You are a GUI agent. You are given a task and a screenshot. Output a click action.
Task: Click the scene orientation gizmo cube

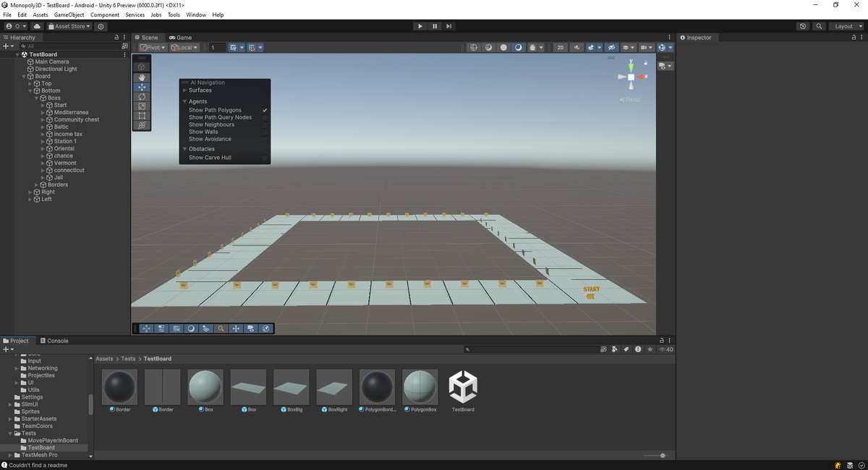click(x=631, y=77)
